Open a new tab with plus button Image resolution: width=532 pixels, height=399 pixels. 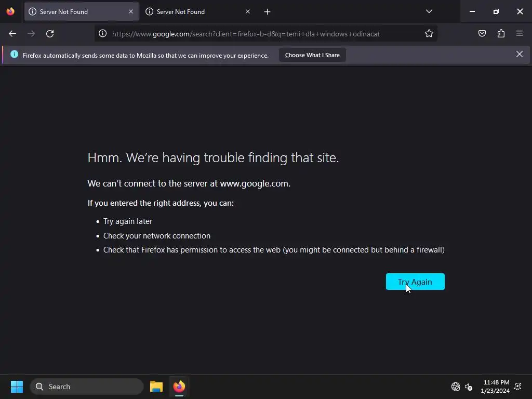(x=268, y=12)
